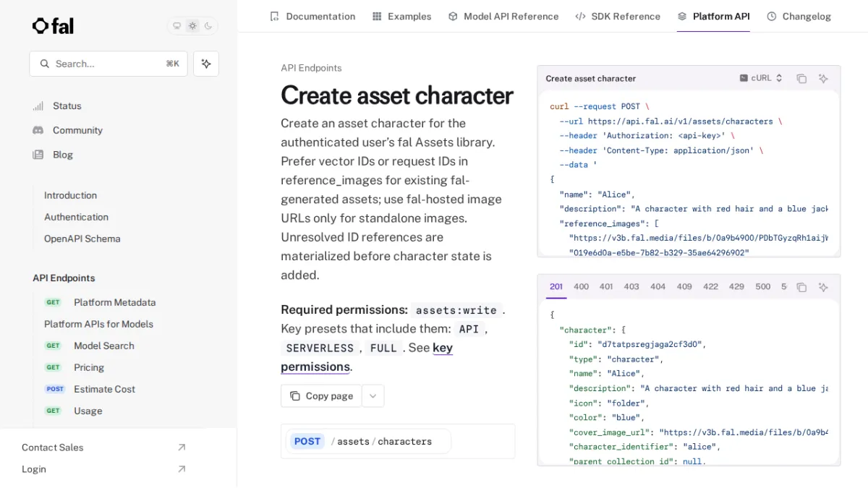
Task: Select 404 response tab
Action: click(x=658, y=287)
